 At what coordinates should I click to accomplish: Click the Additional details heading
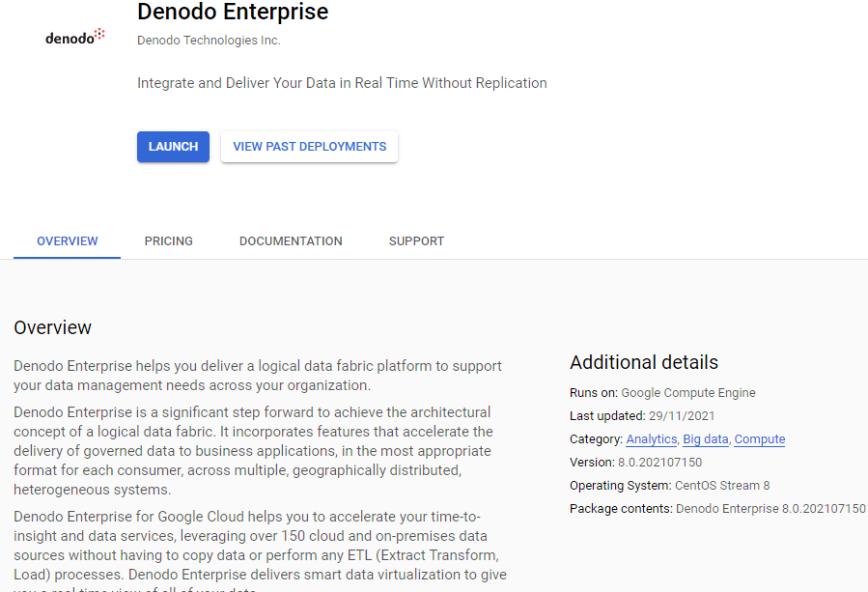click(x=644, y=362)
